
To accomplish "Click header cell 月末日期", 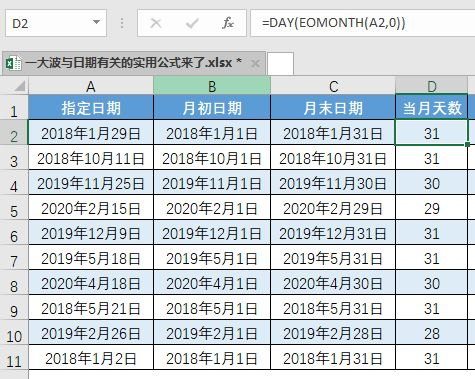I will [x=333, y=107].
